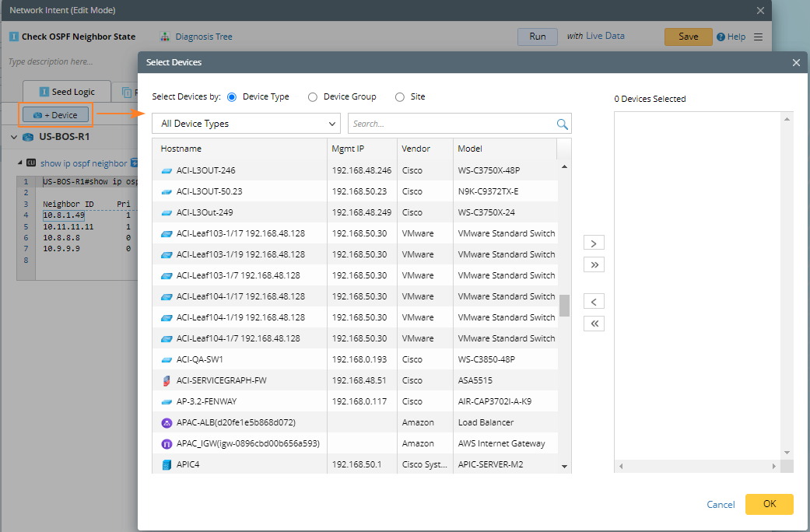Click the APAC_IGW internet gateway icon
This screenshot has width=810, height=532.
click(166, 443)
